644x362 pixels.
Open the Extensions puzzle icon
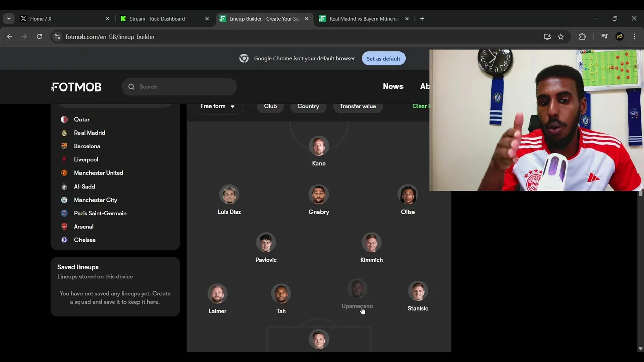tap(582, 37)
